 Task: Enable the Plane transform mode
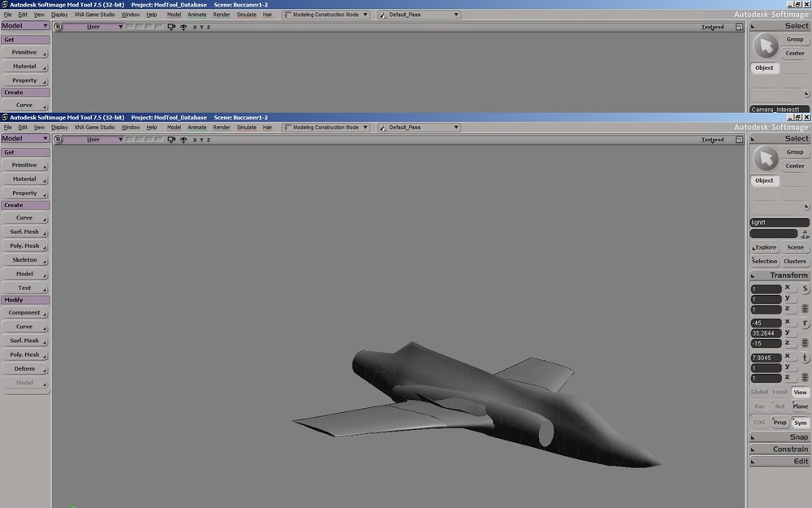pyautogui.click(x=801, y=406)
